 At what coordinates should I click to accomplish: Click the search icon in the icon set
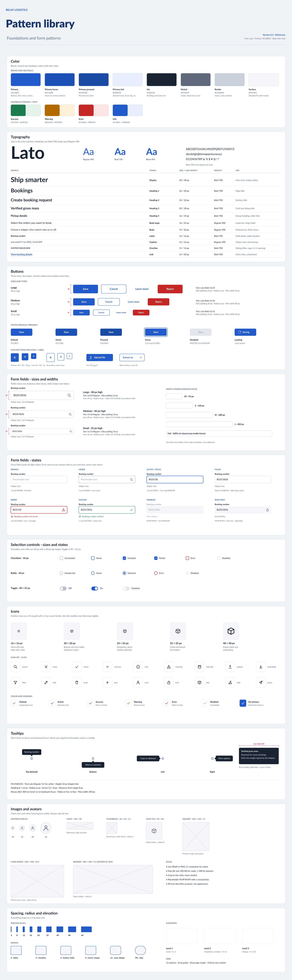[x=15, y=667]
